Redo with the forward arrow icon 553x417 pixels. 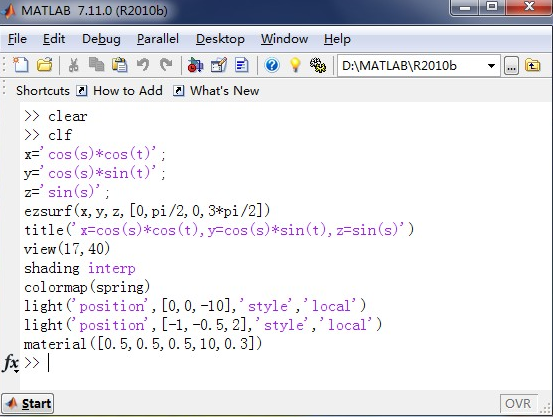166,65
